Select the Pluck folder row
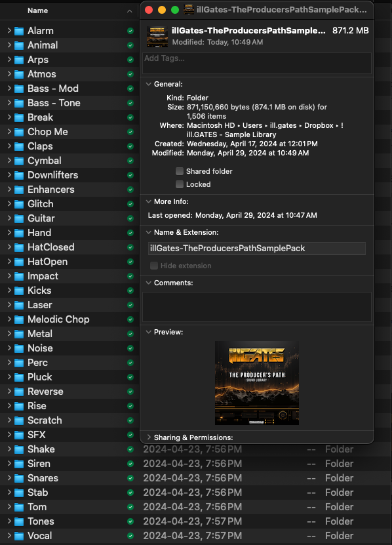 pyautogui.click(x=69, y=377)
